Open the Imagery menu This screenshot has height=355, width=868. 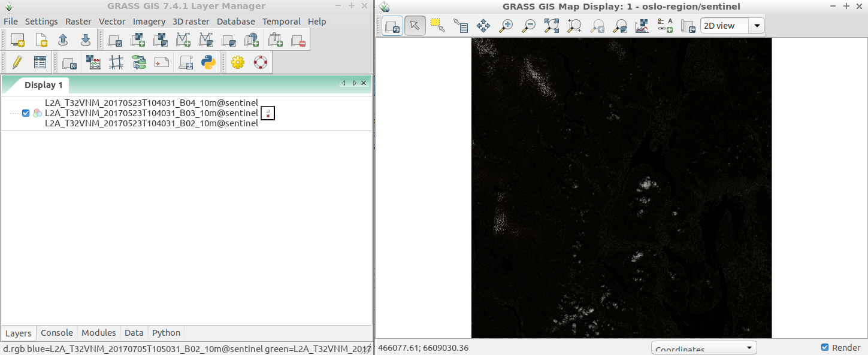pos(149,22)
